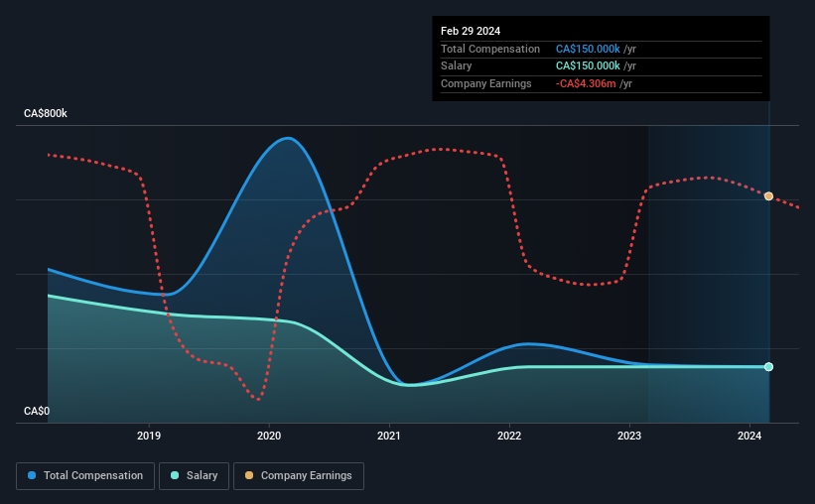Select the 2022 x-axis label
815x504 pixels.
(509, 436)
